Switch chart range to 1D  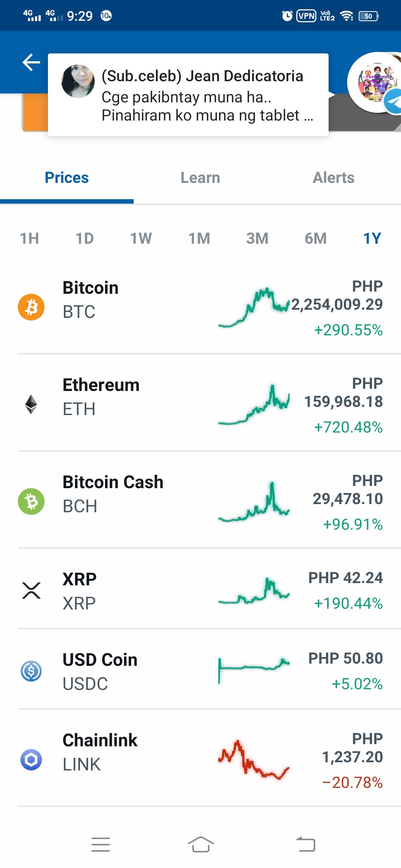[x=85, y=238]
